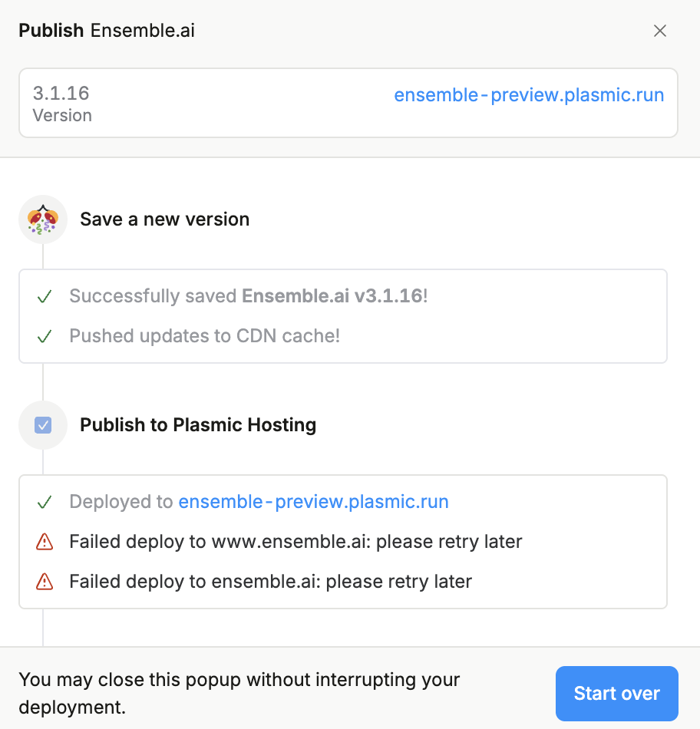The height and width of the screenshot is (729, 700).
Task: Click the warning icon for www.ensemble.ai failure
Action: click(x=45, y=542)
